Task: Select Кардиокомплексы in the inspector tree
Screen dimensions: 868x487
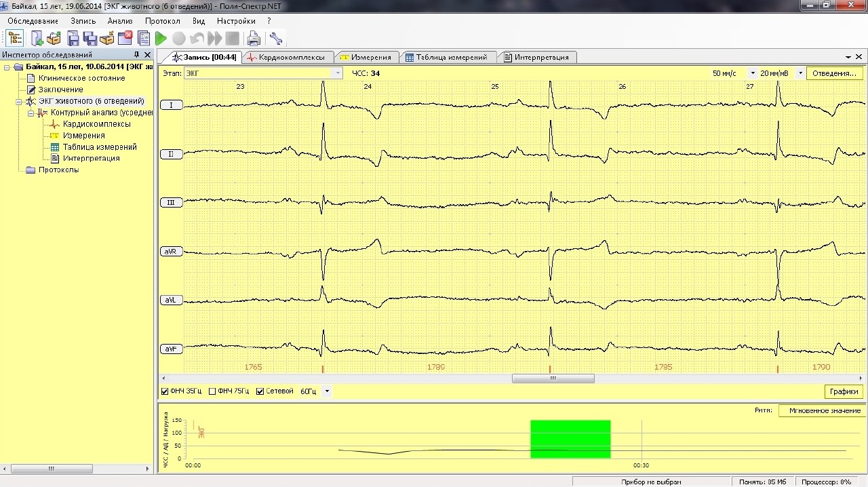Action: coord(97,124)
